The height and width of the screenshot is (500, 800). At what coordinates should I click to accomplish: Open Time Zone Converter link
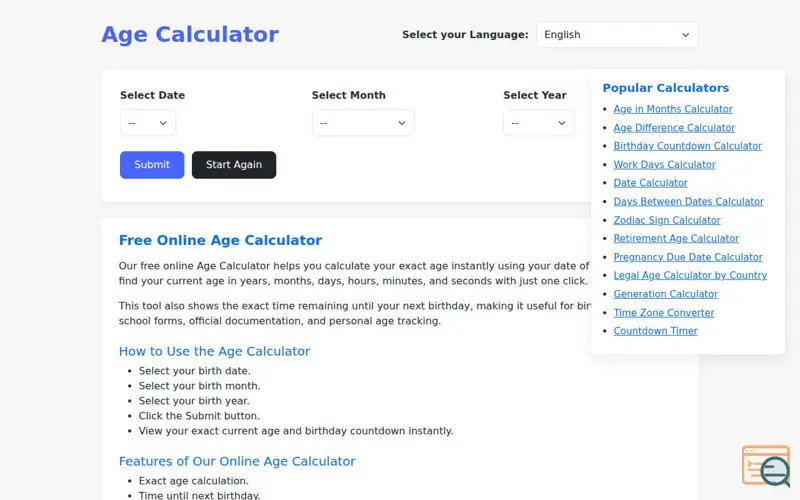click(664, 313)
